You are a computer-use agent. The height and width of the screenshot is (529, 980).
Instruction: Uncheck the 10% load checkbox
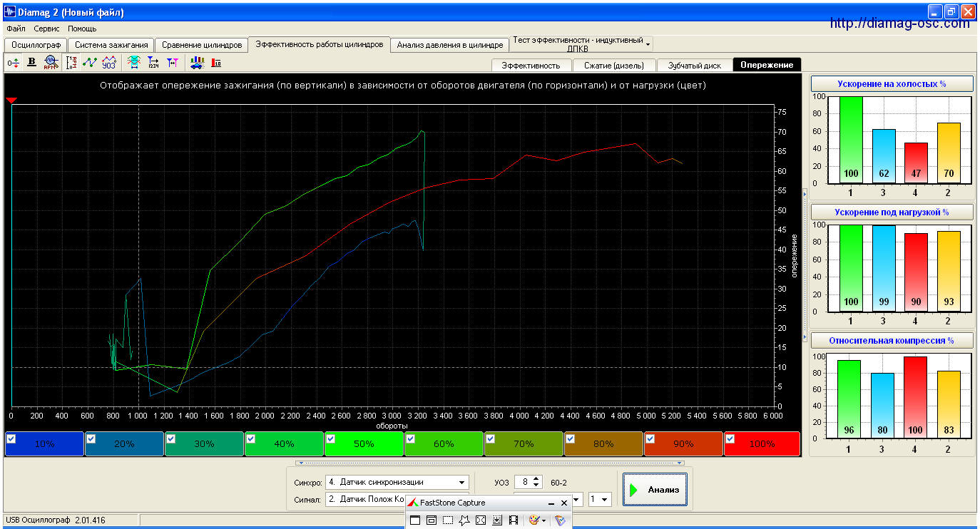click(x=11, y=439)
